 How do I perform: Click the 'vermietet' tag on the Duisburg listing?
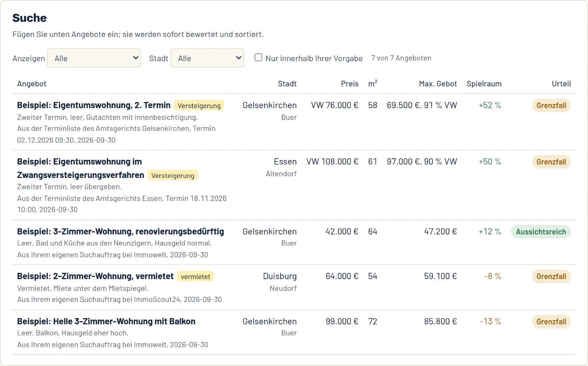pos(196,276)
